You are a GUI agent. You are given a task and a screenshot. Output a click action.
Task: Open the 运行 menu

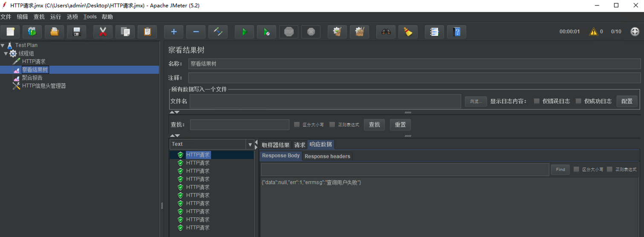point(55,17)
